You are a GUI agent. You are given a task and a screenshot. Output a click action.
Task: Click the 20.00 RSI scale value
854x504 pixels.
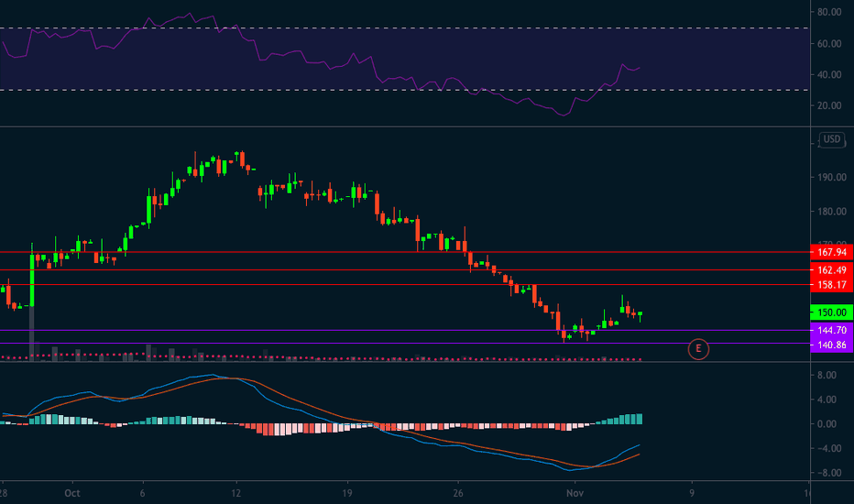pos(829,105)
